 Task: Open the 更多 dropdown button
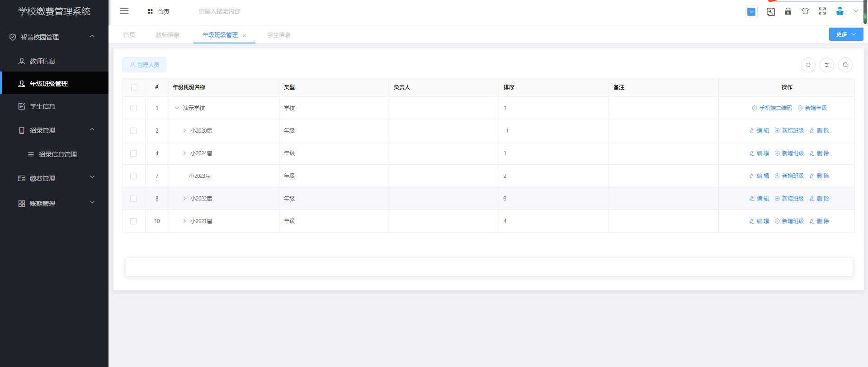pyautogui.click(x=846, y=34)
